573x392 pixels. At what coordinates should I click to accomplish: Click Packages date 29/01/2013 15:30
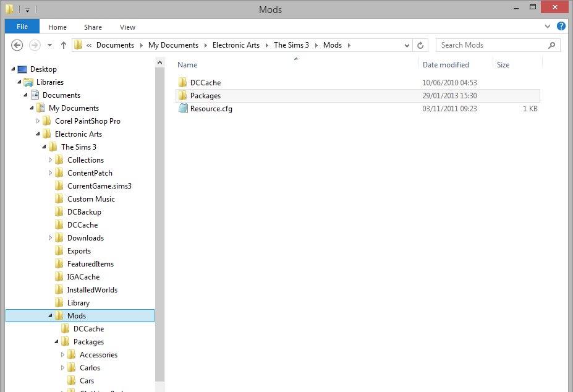tap(449, 95)
